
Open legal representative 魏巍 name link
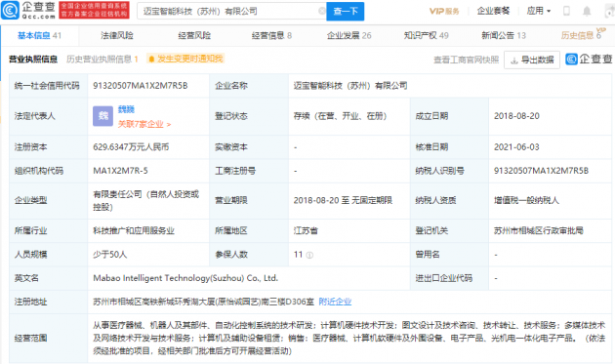(126, 109)
